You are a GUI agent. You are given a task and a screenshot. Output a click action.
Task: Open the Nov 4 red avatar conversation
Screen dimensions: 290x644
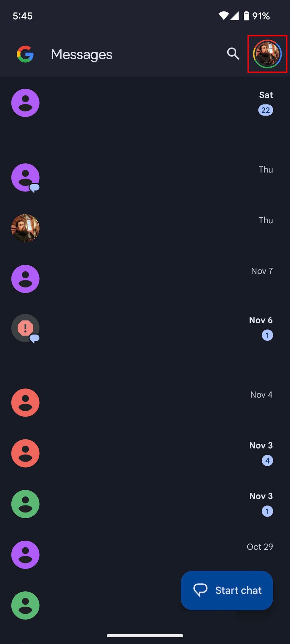click(26, 402)
